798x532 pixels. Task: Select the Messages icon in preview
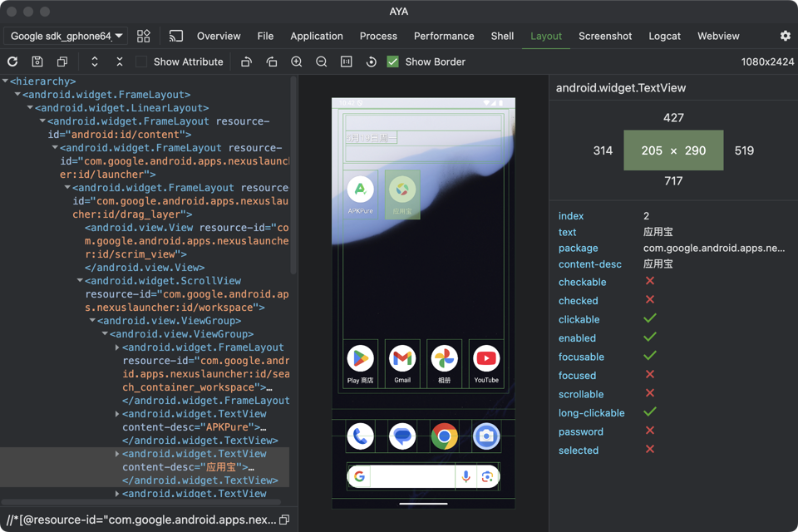(x=402, y=436)
